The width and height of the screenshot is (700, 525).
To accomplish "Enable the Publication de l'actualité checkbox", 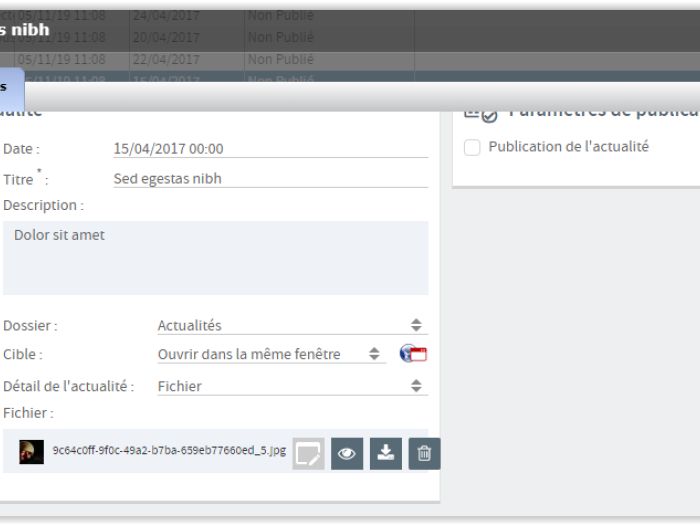I will tap(472, 147).
